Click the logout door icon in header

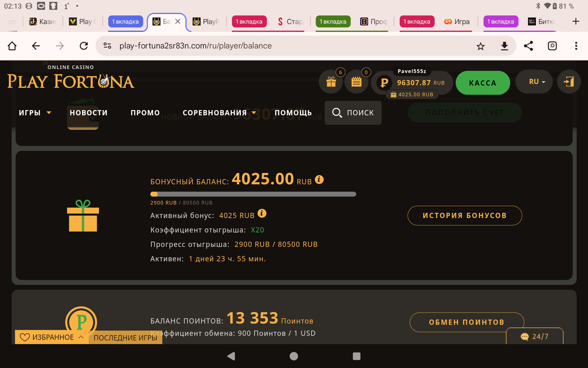(x=569, y=82)
